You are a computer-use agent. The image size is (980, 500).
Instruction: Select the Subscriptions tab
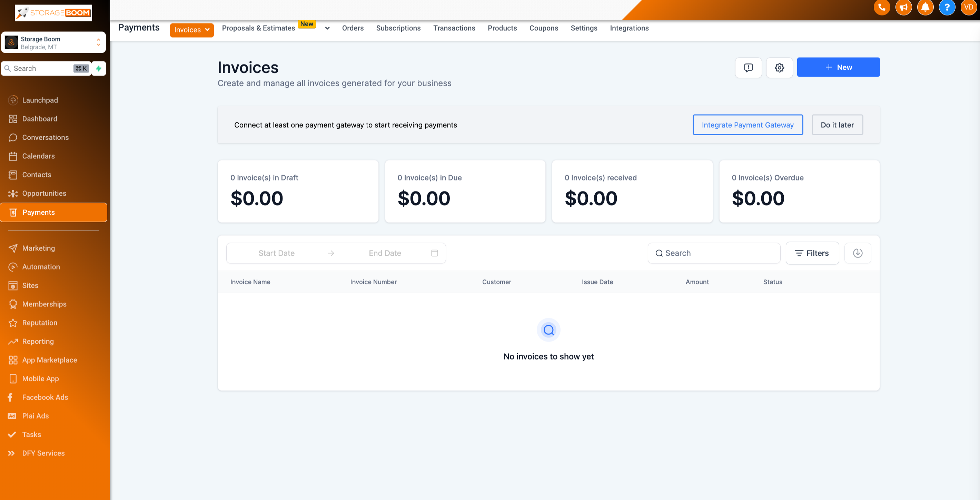[x=398, y=28]
